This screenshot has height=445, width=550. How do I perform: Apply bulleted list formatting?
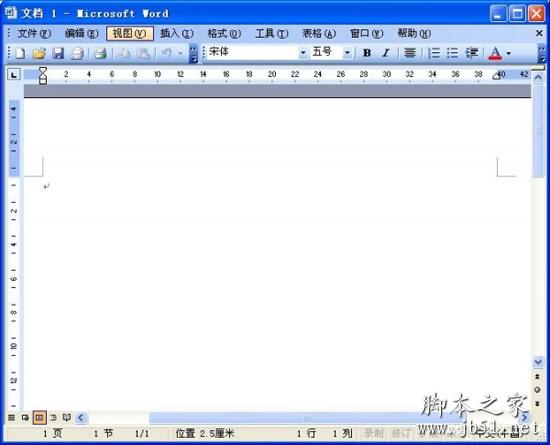tap(452, 53)
